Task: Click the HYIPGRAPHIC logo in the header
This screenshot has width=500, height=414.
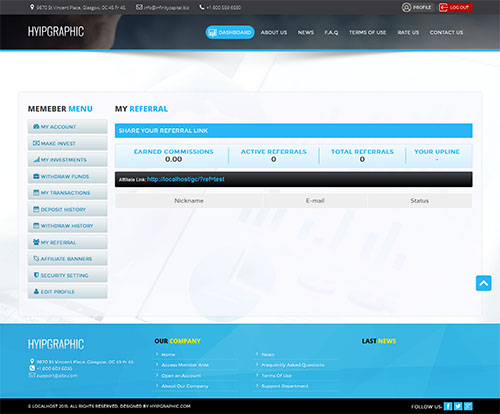Action: click(x=56, y=32)
